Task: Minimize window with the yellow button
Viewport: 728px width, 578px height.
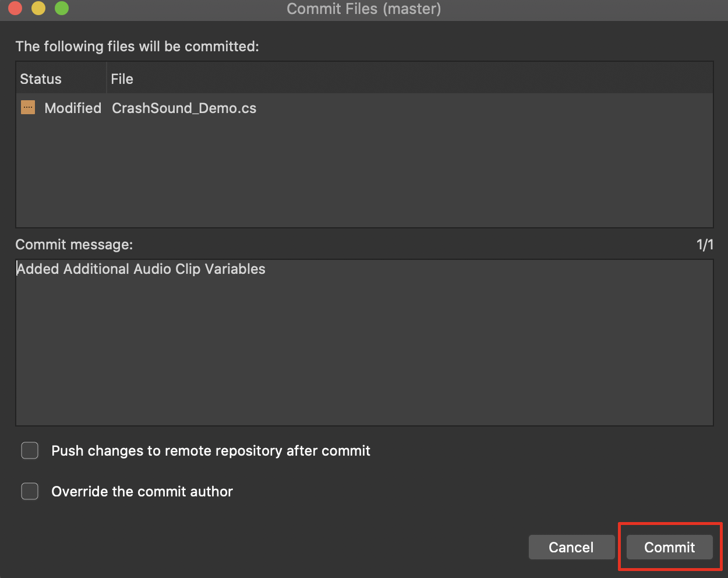Action: (x=38, y=8)
